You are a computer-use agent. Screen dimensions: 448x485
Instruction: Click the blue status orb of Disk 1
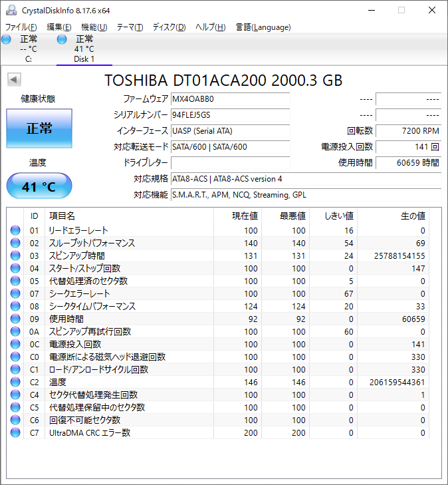[62, 39]
